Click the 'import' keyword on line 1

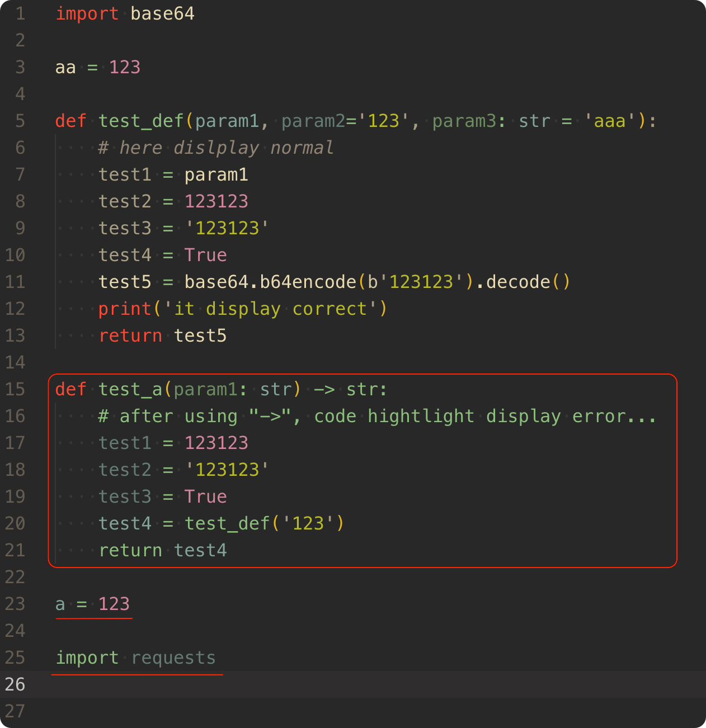click(x=87, y=13)
